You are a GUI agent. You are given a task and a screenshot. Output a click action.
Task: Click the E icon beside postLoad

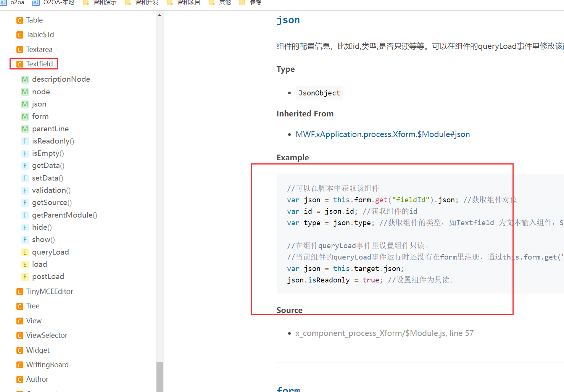pos(25,277)
